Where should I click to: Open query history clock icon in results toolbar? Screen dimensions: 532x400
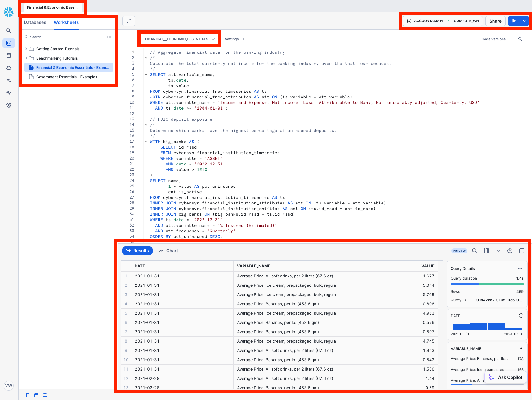point(510,251)
